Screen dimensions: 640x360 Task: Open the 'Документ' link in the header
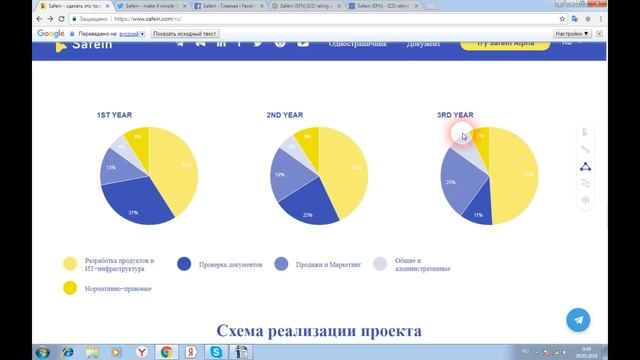click(423, 44)
